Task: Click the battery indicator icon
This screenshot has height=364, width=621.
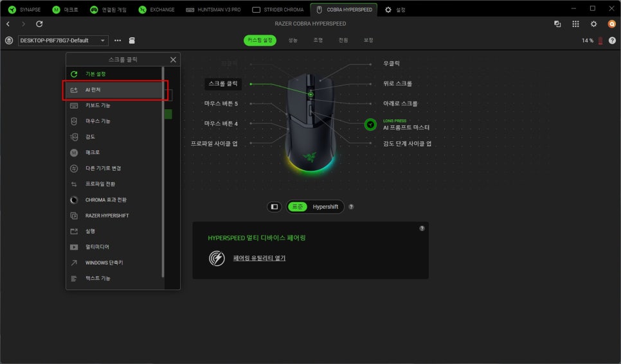Action: pyautogui.click(x=600, y=40)
